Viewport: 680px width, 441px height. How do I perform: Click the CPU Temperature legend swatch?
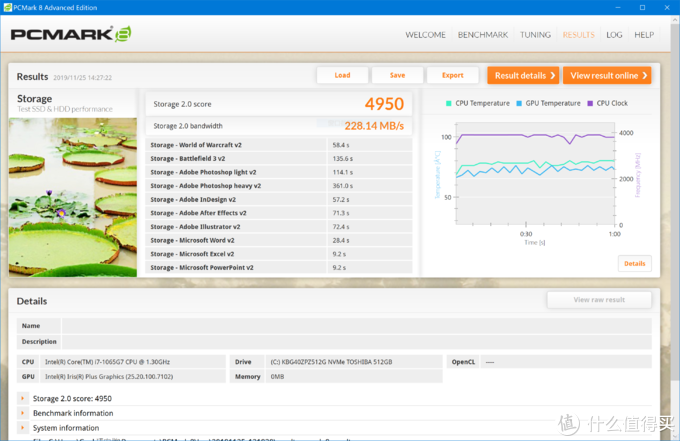[450, 103]
